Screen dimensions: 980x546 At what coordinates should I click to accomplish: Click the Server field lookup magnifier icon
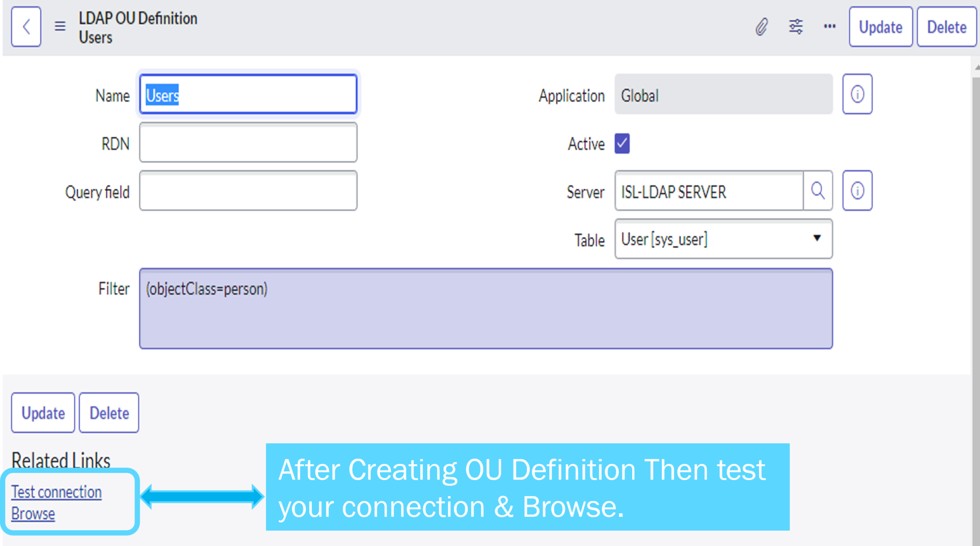[x=818, y=191]
